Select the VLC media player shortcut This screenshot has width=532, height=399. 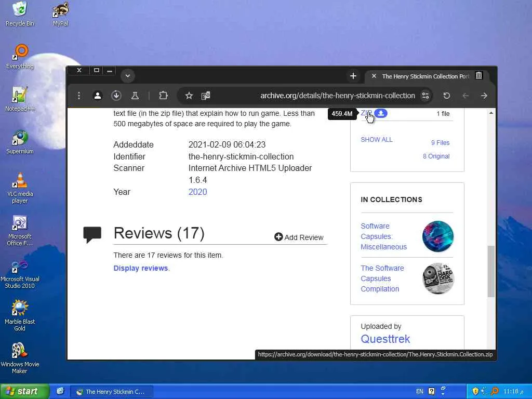[x=20, y=188]
